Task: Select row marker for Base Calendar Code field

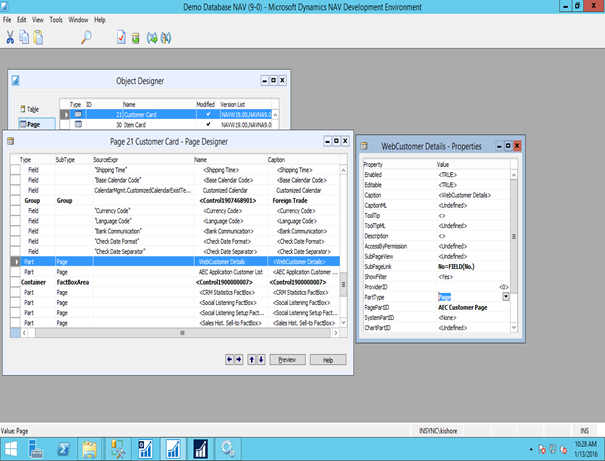Action: coord(15,180)
